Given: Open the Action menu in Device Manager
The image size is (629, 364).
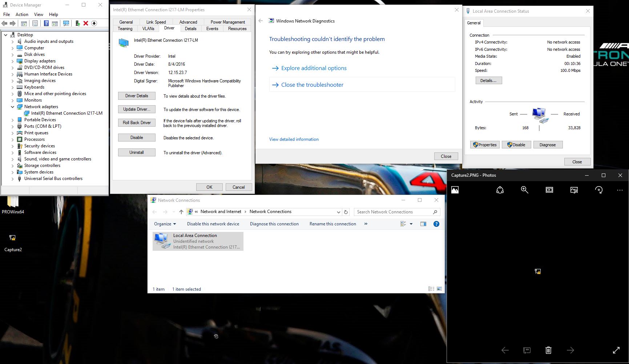Looking at the screenshot, I should (22, 15).
